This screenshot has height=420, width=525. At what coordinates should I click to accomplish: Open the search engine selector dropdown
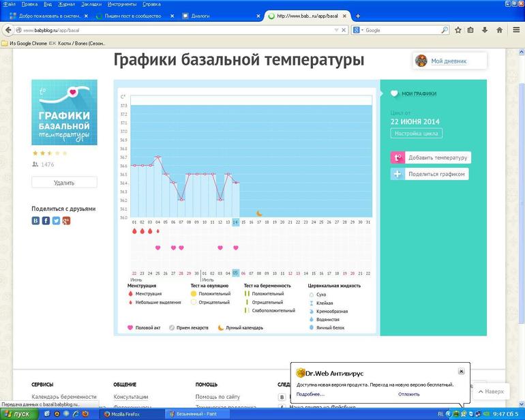click(x=358, y=30)
